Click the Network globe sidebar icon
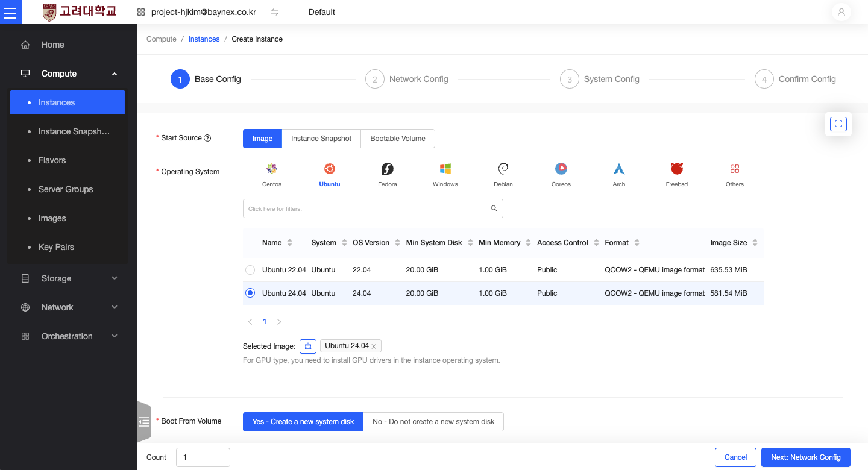The height and width of the screenshot is (470, 868). coord(25,307)
